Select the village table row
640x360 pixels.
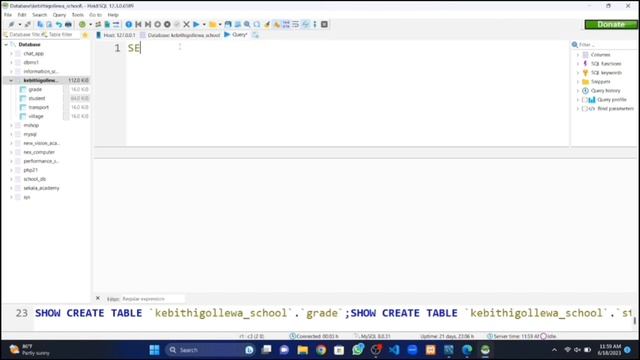point(54,116)
